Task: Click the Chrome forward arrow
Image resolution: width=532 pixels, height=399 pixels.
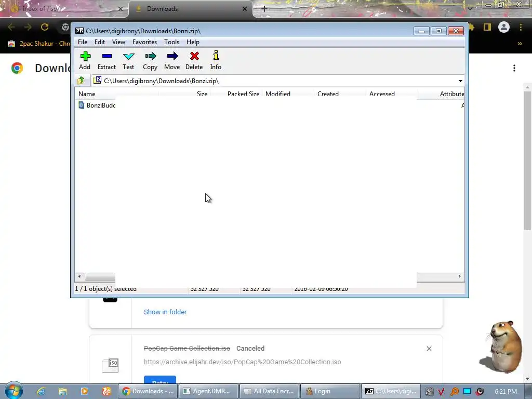Action: (x=28, y=27)
